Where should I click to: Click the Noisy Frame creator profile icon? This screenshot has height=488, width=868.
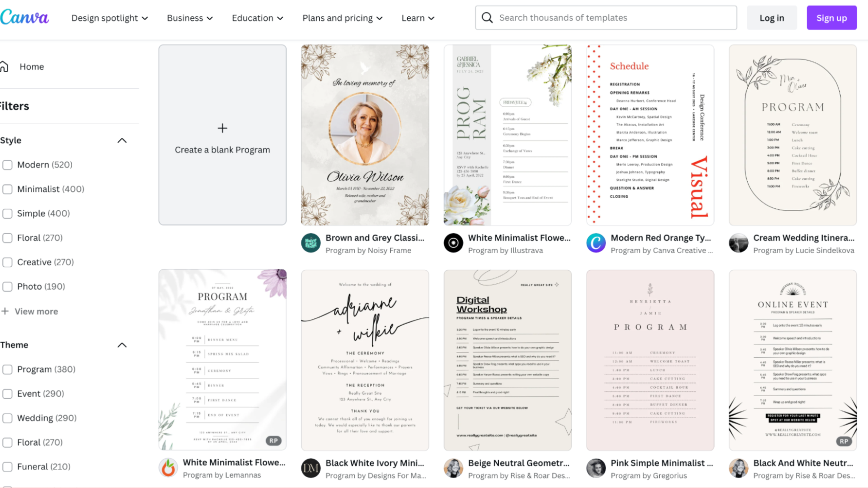tap(310, 243)
